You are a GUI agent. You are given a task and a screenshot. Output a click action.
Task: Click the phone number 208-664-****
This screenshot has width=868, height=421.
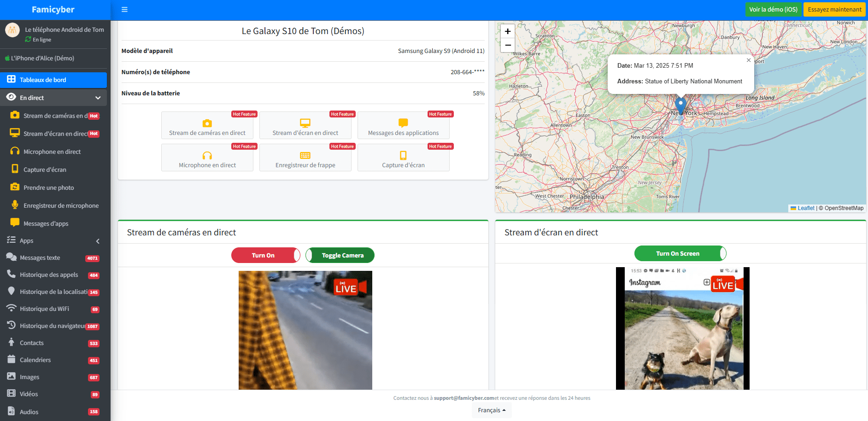point(468,72)
